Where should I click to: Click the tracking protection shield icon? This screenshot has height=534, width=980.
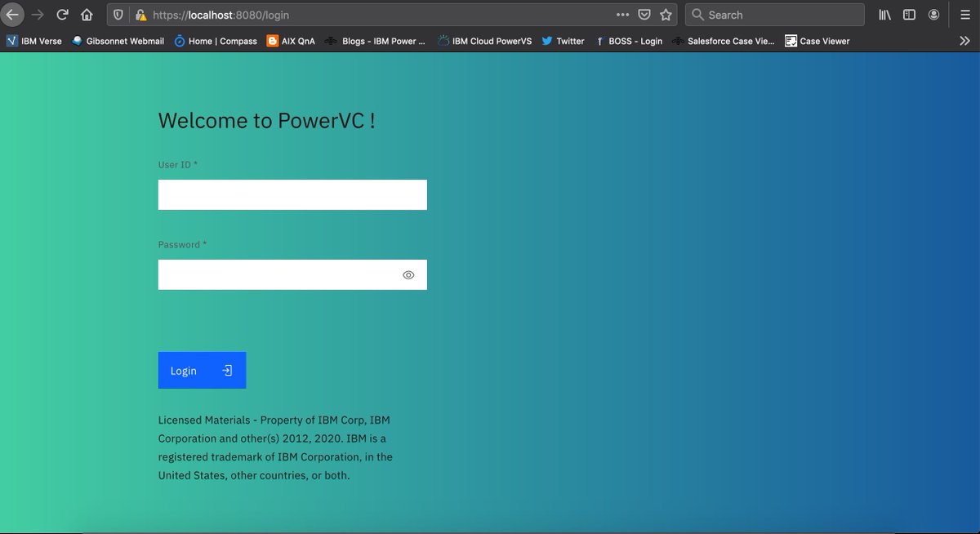(x=117, y=15)
